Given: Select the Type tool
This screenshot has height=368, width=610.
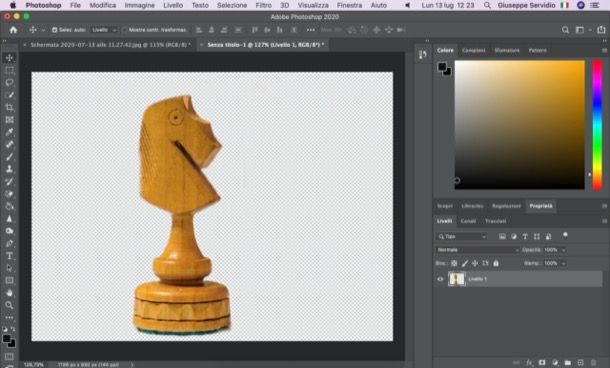Looking at the screenshot, I should (9, 256).
